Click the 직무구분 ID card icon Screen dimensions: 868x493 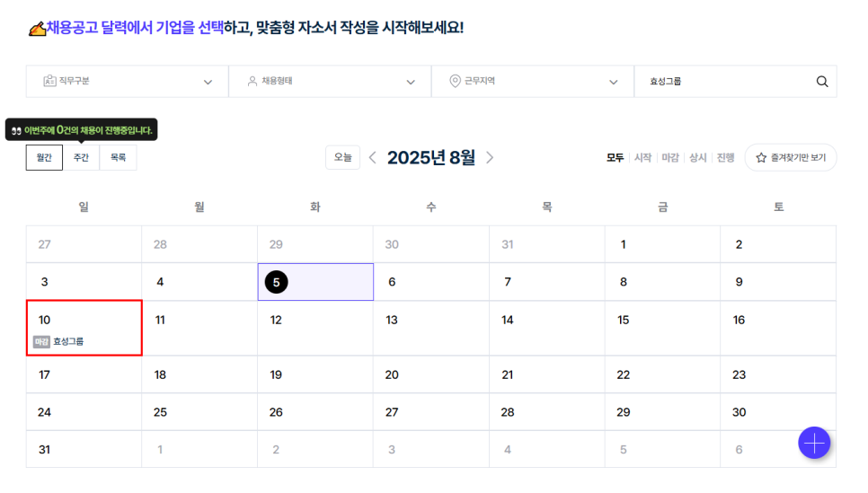[x=49, y=81]
